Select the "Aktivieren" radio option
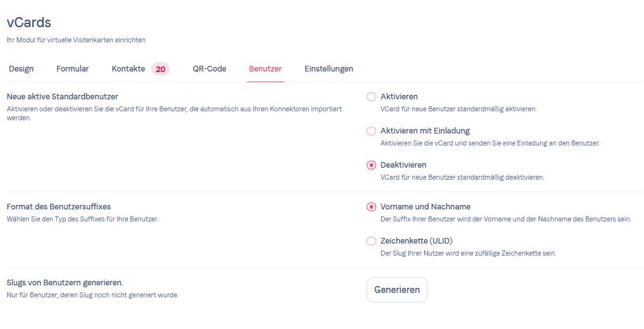Viewport: 644px width, 329px height. [372, 97]
